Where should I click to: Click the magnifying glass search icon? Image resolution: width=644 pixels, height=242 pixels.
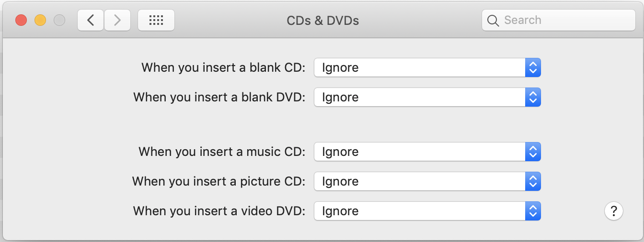point(493,20)
